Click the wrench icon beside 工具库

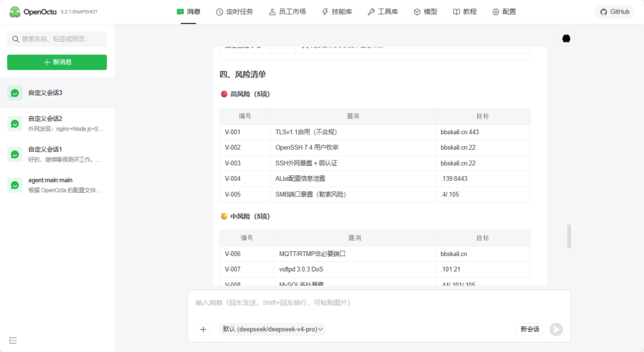(x=371, y=12)
